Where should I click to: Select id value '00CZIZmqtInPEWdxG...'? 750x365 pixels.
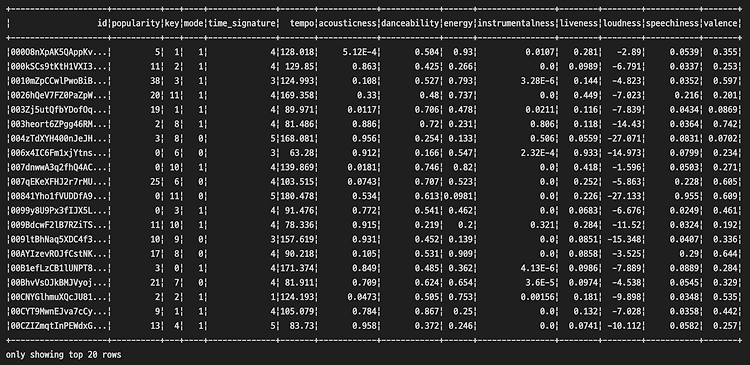(x=59, y=326)
